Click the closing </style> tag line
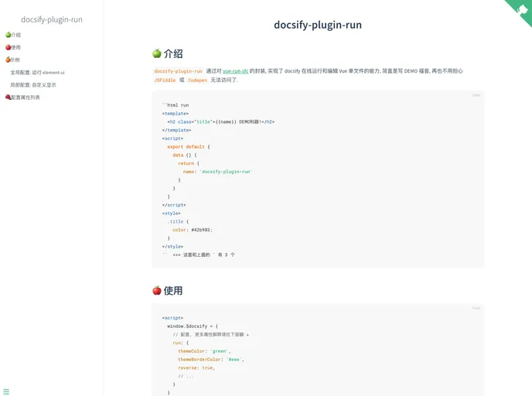532x396 pixels. pos(172,247)
